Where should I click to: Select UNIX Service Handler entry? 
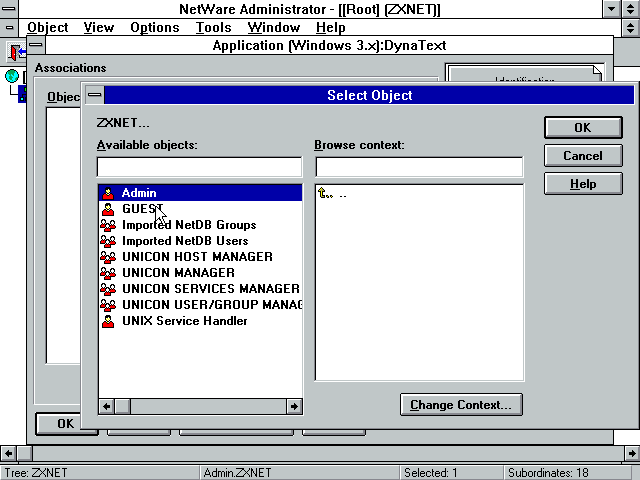click(200, 320)
